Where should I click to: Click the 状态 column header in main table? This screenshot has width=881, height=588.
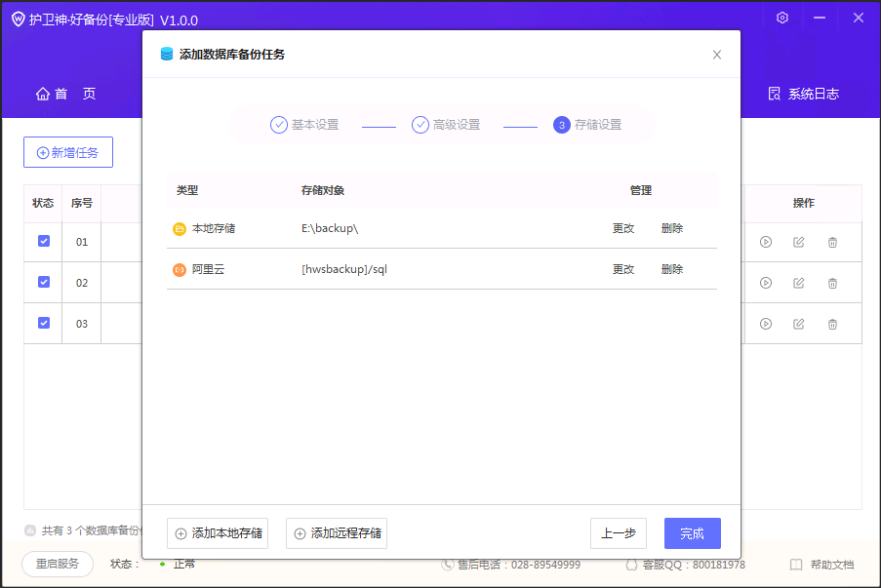(43, 203)
